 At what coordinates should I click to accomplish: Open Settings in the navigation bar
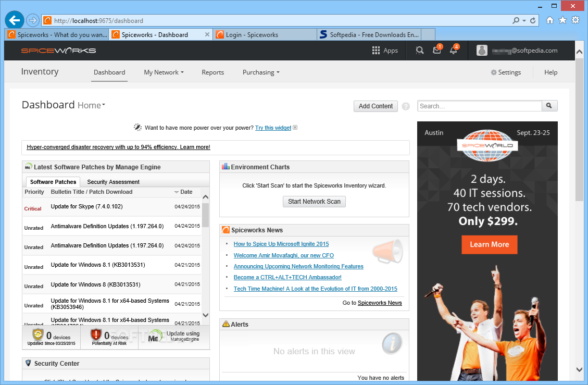506,72
